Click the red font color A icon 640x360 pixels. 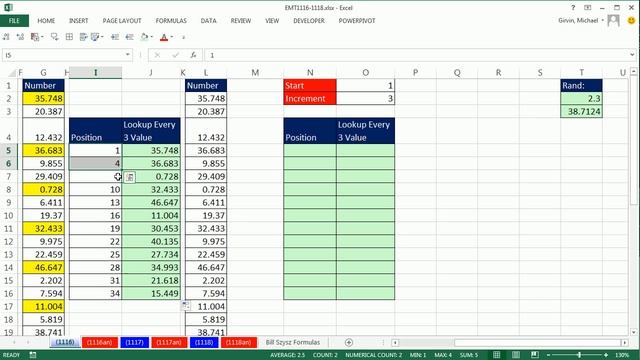pyautogui.click(x=164, y=37)
